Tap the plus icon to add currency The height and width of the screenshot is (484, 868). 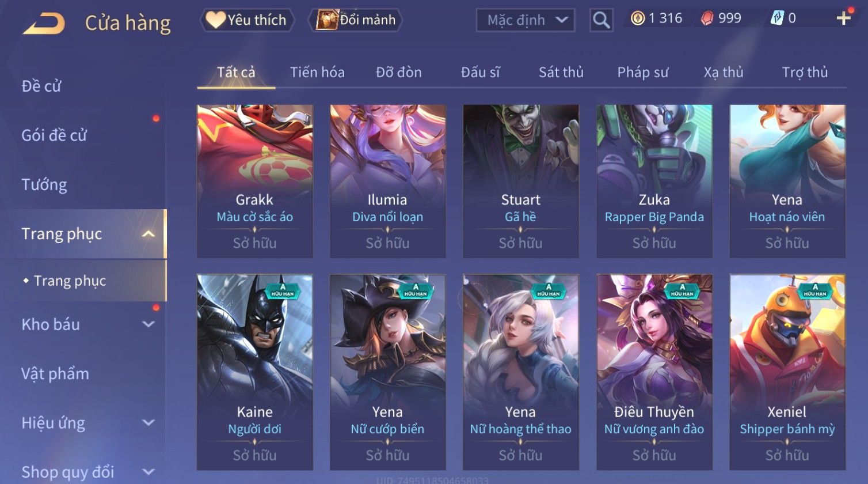click(843, 18)
